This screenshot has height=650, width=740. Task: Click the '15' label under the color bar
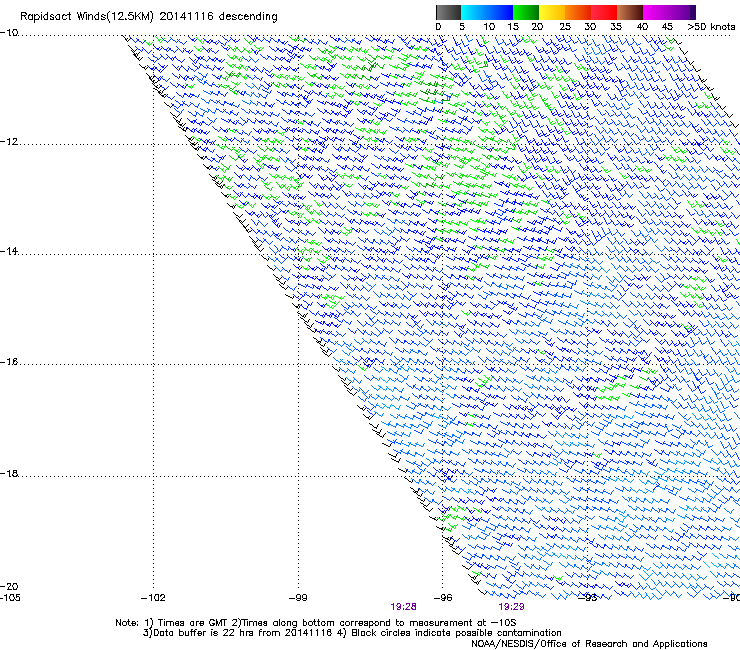(x=513, y=27)
